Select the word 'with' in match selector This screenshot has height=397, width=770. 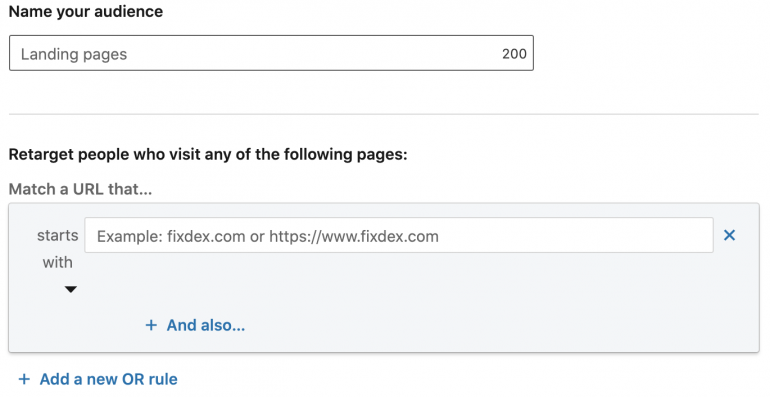(x=57, y=262)
